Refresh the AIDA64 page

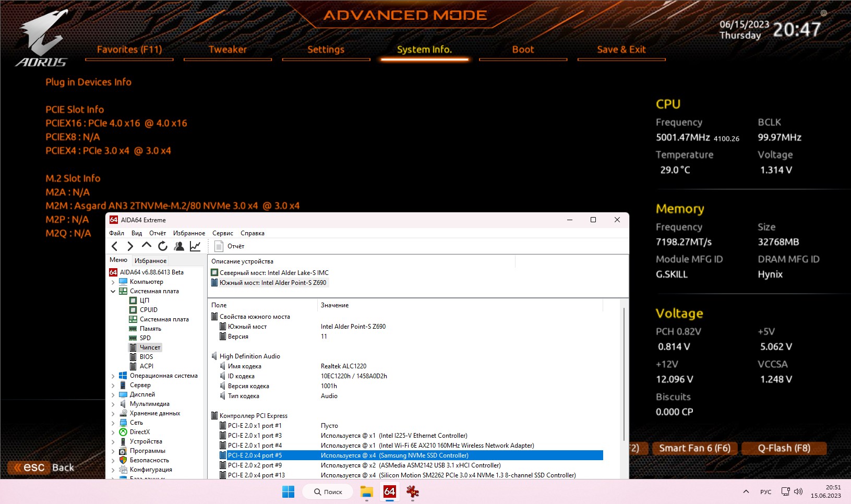(x=163, y=246)
